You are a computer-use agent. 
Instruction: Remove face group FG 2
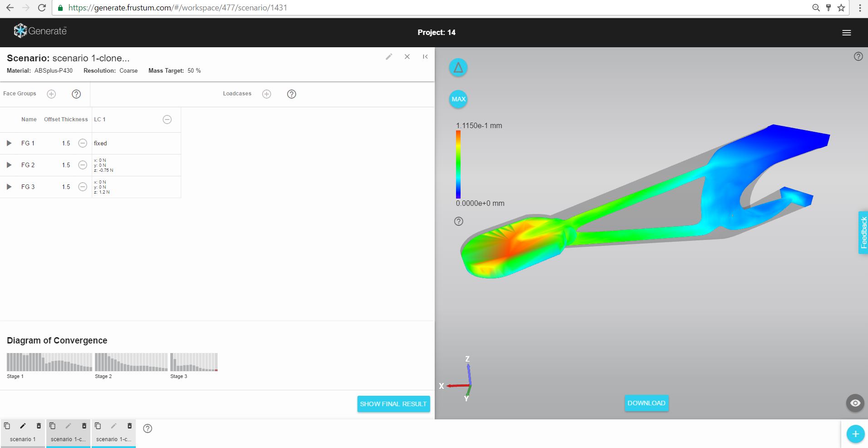coord(83,165)
